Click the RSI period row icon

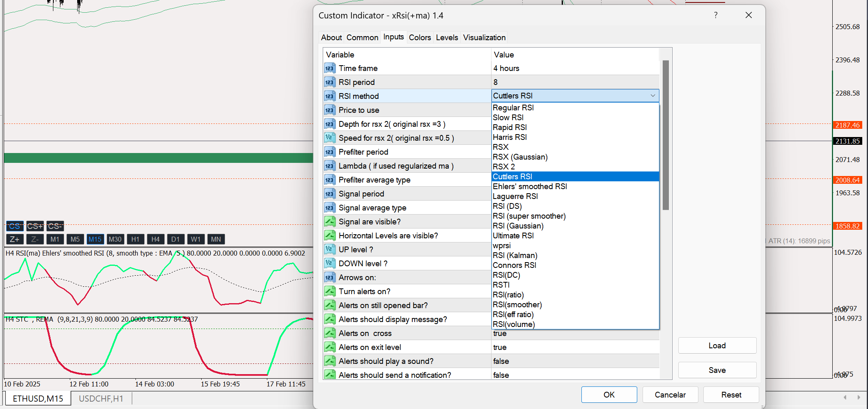click(330, 82)
